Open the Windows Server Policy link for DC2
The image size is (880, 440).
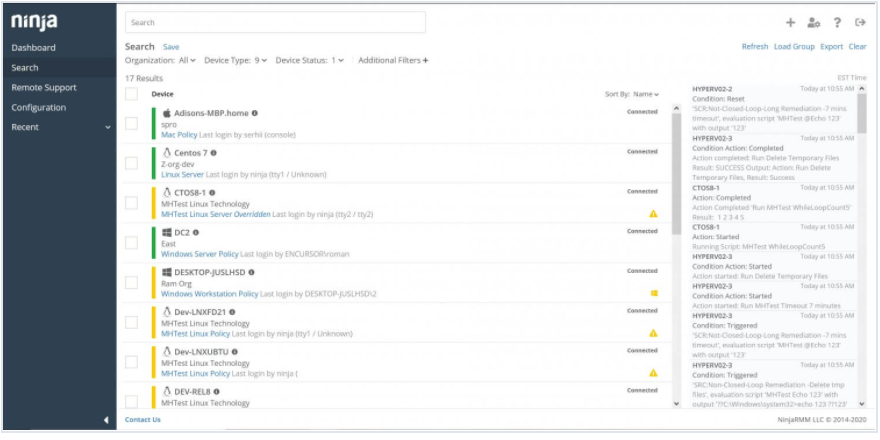point(199,255)
